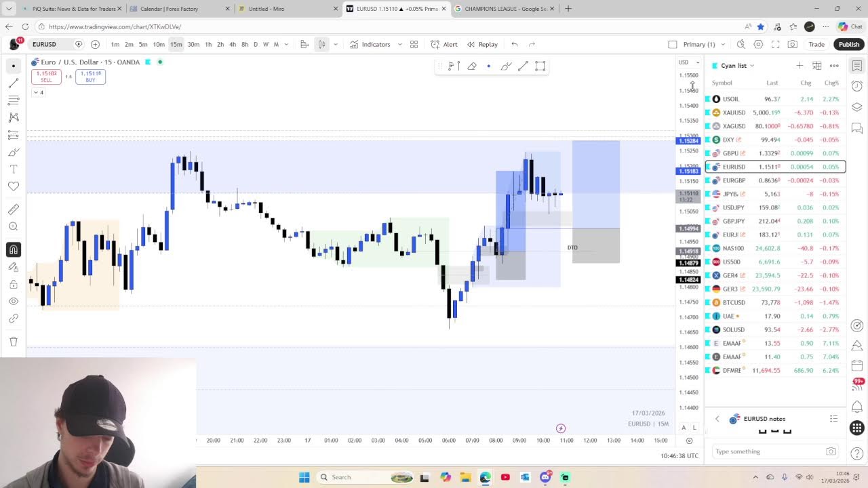The width and height of the screenshot is (868, 488).
Task: Toggle the layout checkbox near Primary
Action: click(x=672, y=44)
